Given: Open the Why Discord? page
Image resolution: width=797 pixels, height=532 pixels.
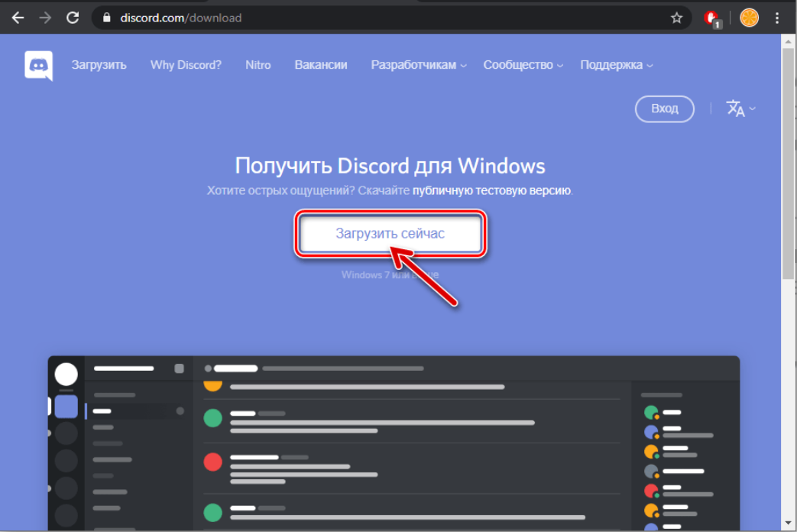Looking at the screenshot, I should [x=186, y=65].
